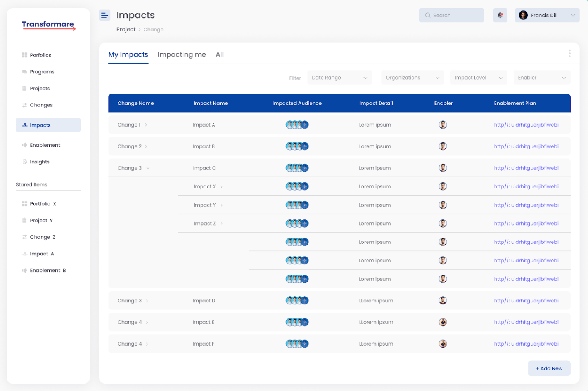Click the audience avatars in Impact B row
588x391 pixels.
[x=297, y=146]
